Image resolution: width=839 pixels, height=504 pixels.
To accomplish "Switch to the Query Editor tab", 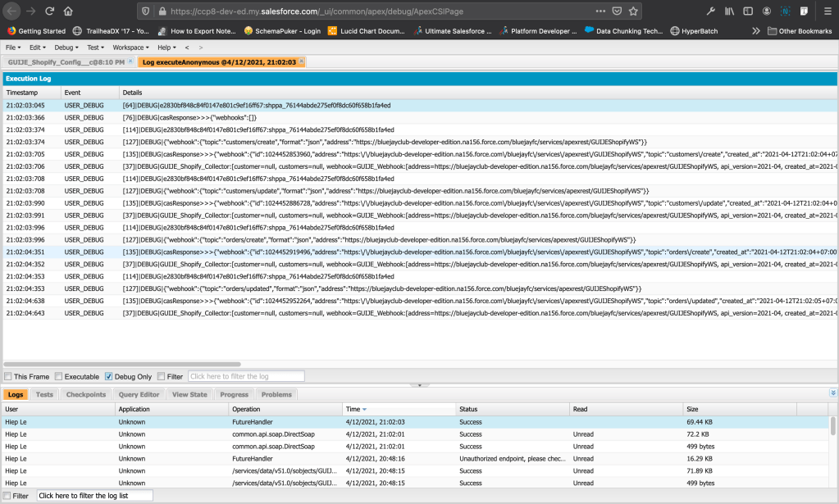I will (x=139, y=394).
